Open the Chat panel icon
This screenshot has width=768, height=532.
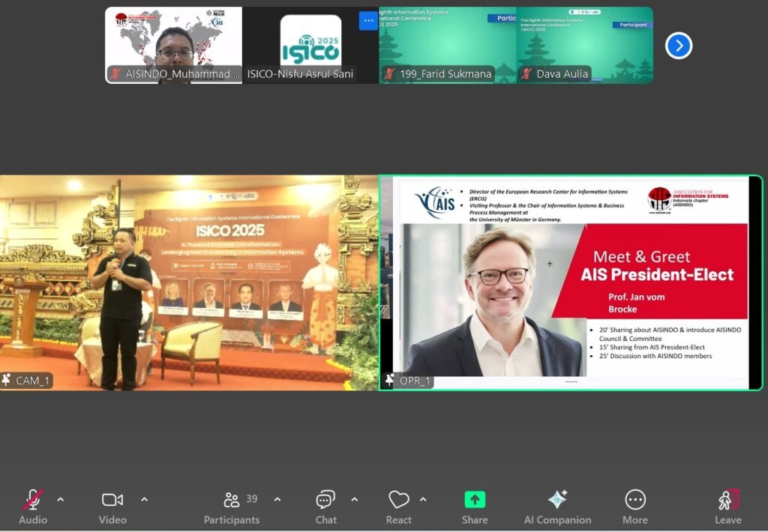[325, 500]
